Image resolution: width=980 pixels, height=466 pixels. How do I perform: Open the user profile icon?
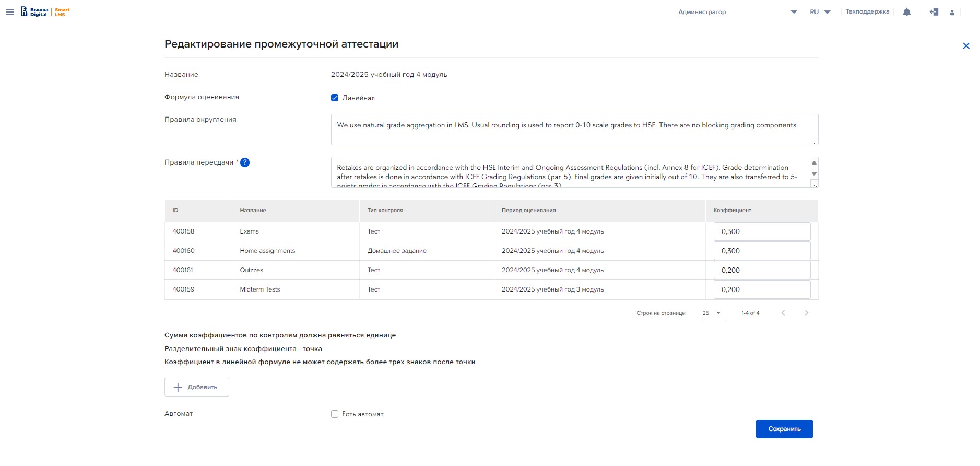coord(952,13)
